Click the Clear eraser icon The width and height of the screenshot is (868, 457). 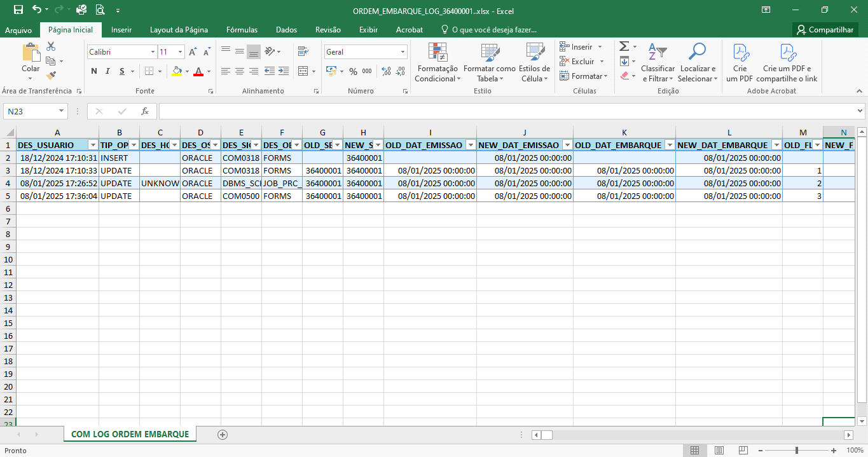[x=624, y=76]
